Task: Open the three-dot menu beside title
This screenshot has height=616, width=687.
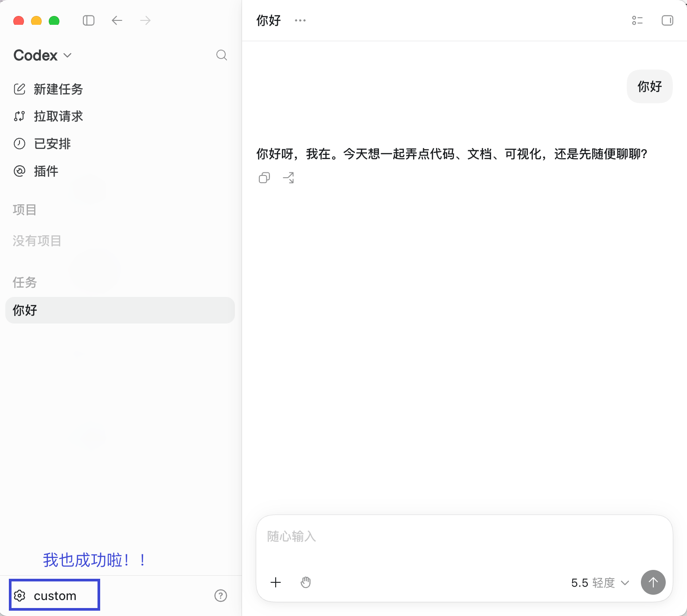Action: click(300, 20)
